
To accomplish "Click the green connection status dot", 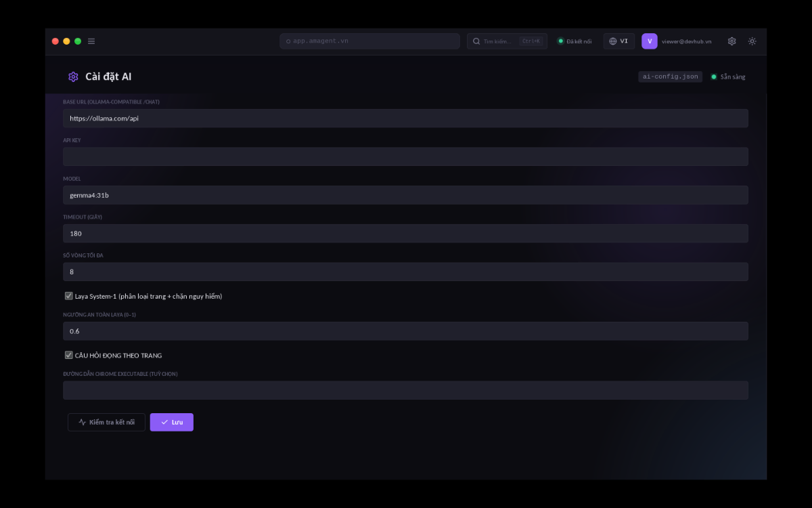I will [x=560, y=41].
